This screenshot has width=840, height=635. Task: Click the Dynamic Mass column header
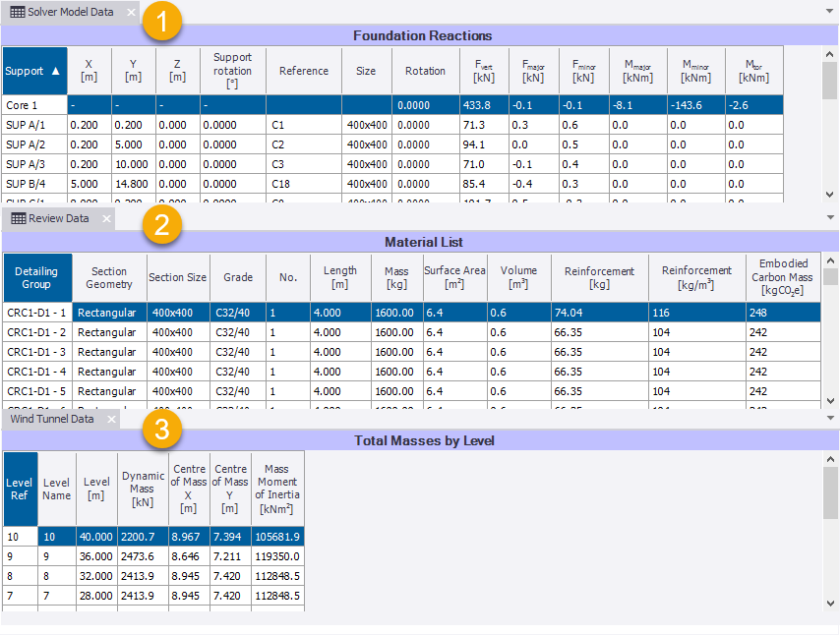click(143, 489)
